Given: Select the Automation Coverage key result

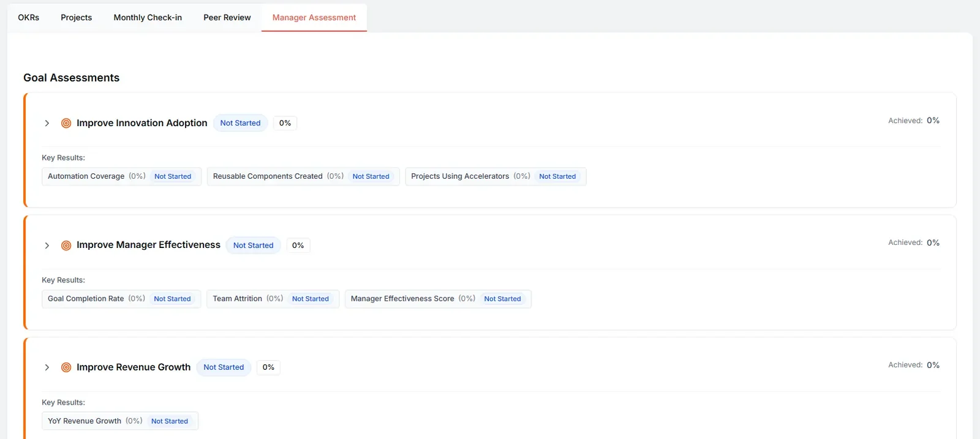Looking at the screenshot, I should (x=121, y=176).
